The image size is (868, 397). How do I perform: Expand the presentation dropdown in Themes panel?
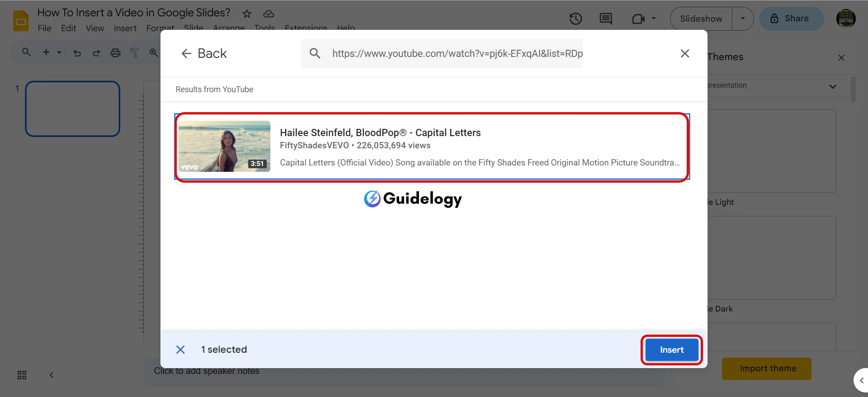tap(833, 86)
